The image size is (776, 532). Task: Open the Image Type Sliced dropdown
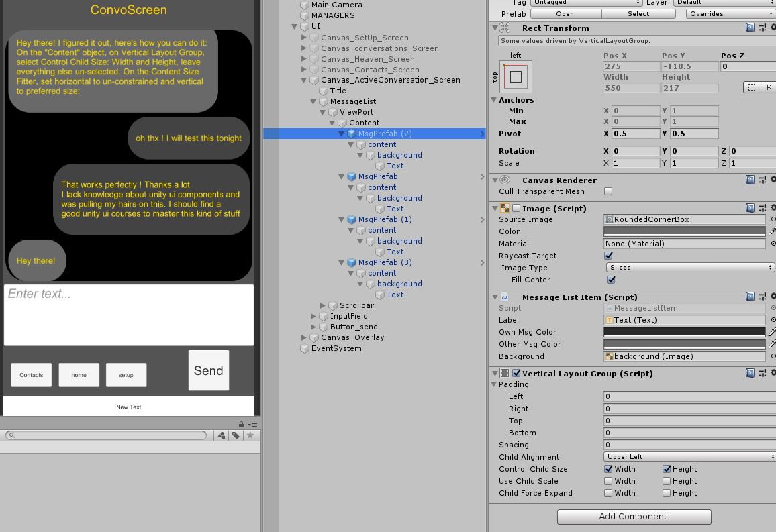coord(690,268)
